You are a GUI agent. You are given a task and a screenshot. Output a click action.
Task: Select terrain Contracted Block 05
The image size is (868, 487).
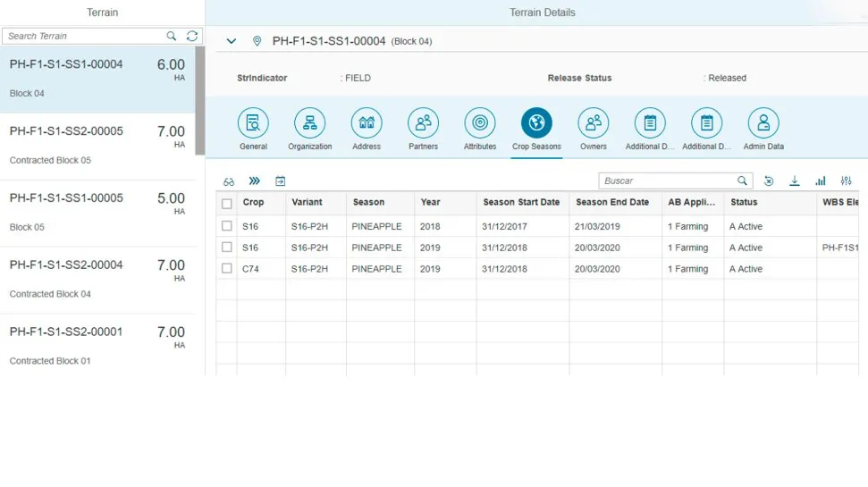[97, 146]
